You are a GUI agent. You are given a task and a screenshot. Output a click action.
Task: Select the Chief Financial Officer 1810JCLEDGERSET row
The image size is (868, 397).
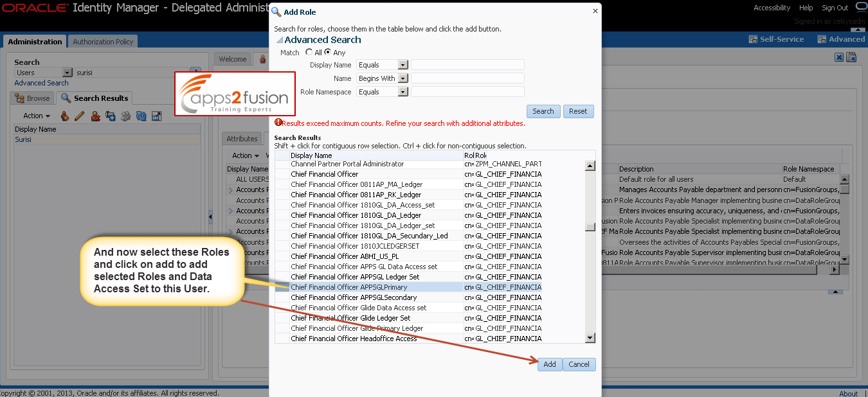[x=408, y=246]
